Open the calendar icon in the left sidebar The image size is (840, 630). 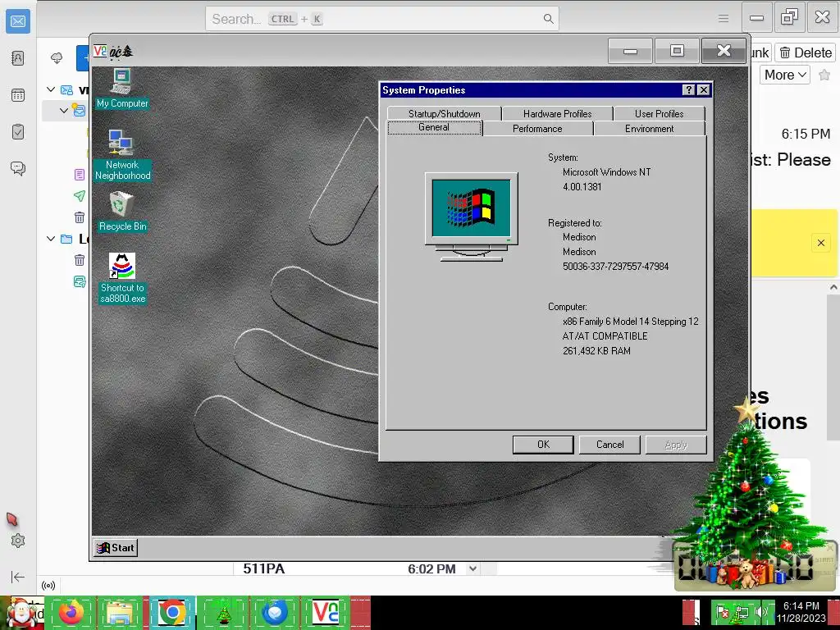pos(18,95)
